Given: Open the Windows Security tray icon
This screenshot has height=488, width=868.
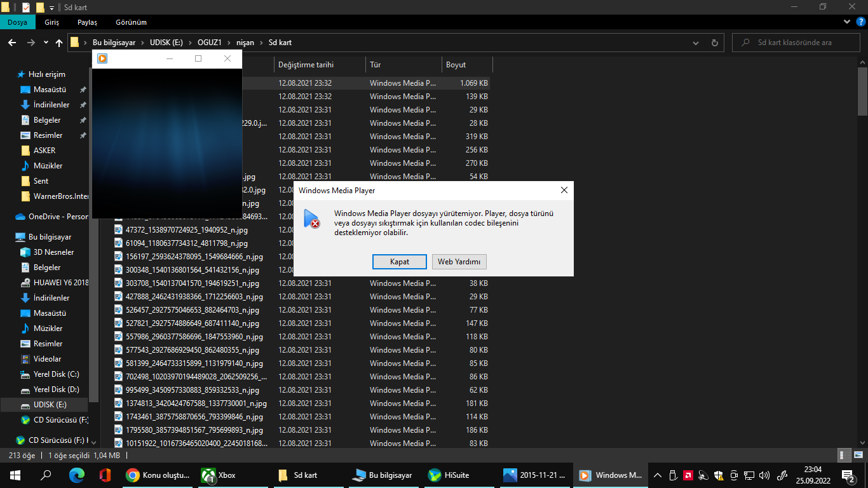Looking at the screenshot, I should click(x=719, y=475).
